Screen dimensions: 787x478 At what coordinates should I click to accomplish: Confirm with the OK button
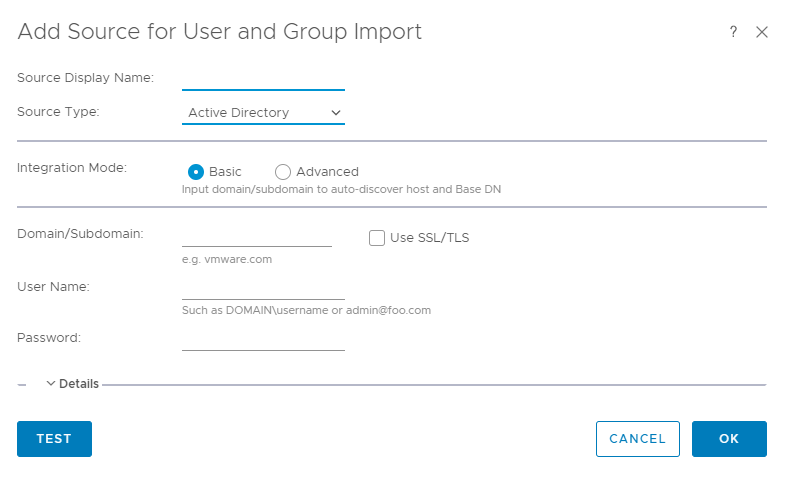click(x=729, y=439)
